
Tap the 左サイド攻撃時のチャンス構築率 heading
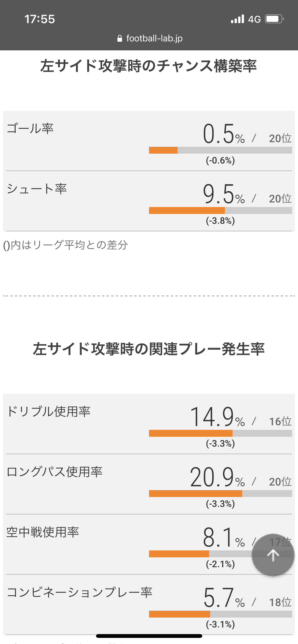(x=148, y=66)
